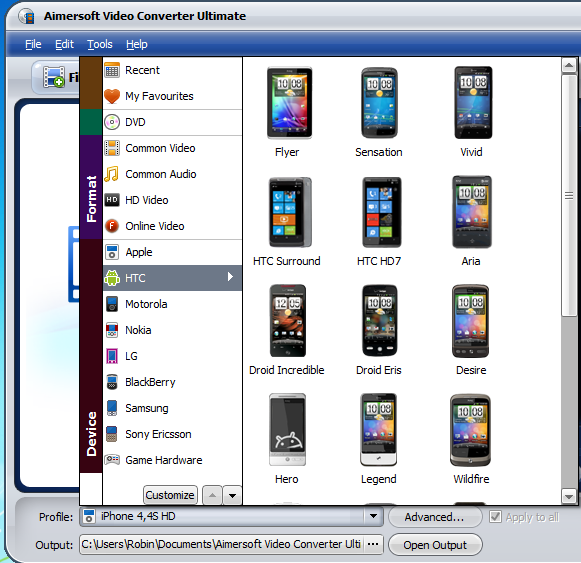The height and width of the screenshot is (563, 581).
Task: Click the Nokia phone icon
Action: tap(112, 330)
